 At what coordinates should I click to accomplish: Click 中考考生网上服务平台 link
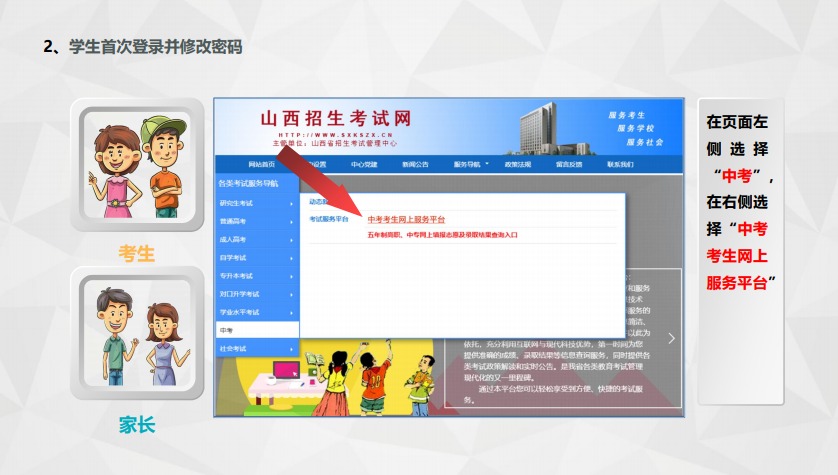click(406, 219)
